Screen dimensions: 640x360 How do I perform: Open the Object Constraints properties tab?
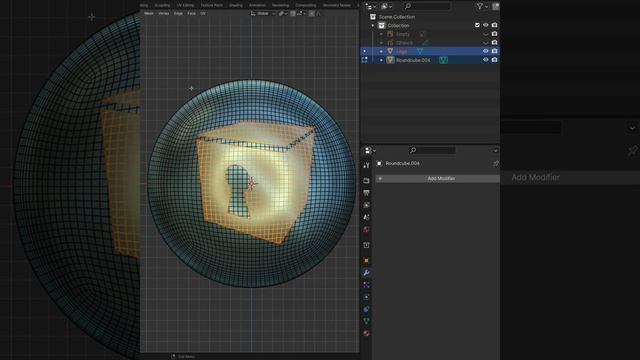point(366,309)
